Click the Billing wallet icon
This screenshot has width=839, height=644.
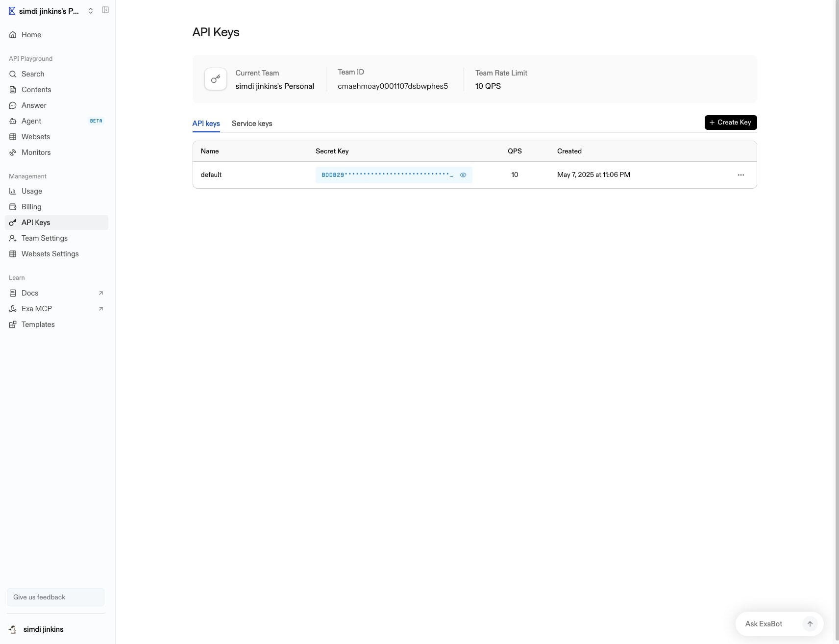tap(13, 207)
